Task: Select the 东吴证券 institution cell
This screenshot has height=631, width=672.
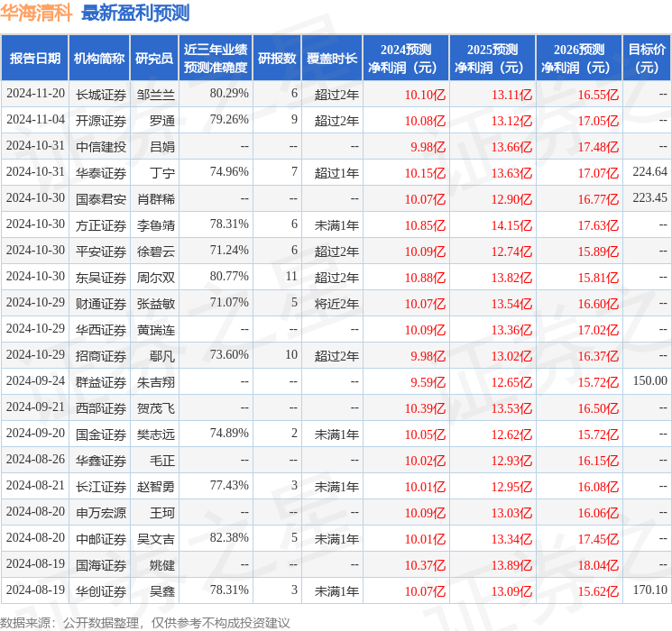Action: [101, 278]
